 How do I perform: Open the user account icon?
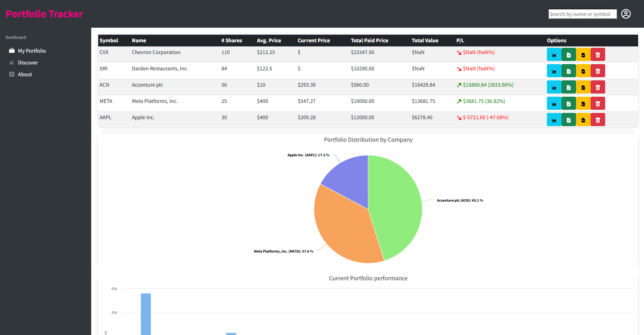[626, 14]
